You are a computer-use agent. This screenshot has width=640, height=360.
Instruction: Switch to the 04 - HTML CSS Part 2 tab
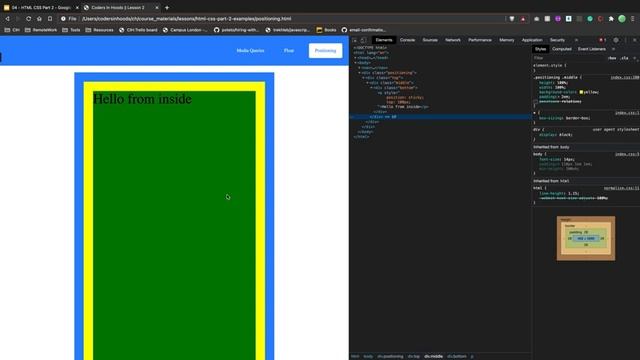pos(40,7)
